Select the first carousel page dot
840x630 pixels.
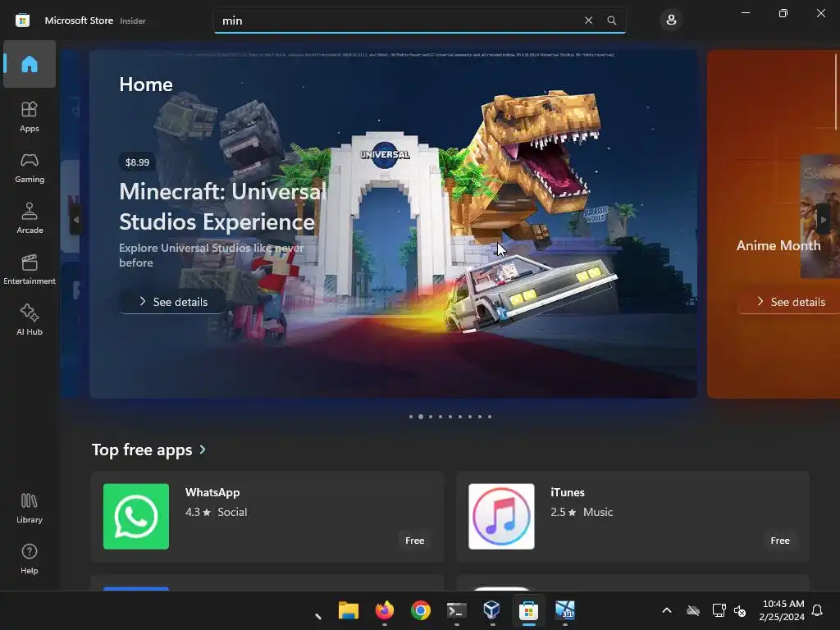(411, 416)
